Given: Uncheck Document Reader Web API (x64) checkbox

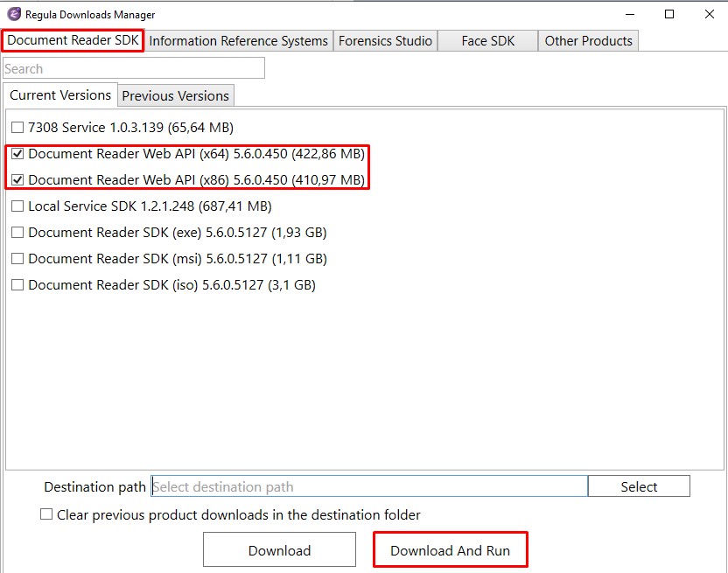Looking at the screenshot, I should tap(17, 154).
